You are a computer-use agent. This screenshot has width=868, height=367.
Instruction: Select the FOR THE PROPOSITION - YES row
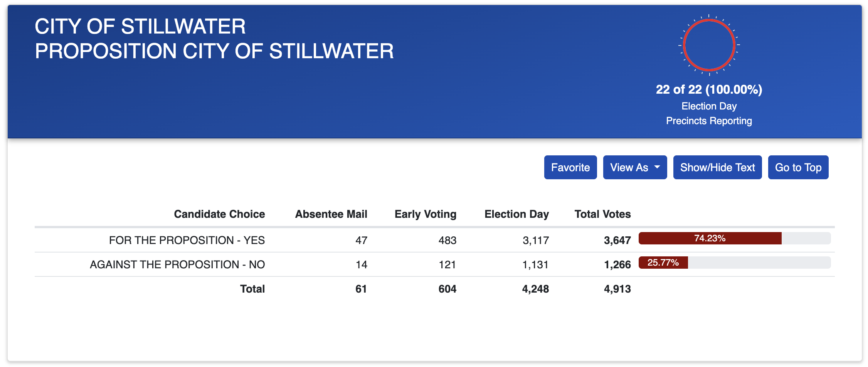point(187,240)
